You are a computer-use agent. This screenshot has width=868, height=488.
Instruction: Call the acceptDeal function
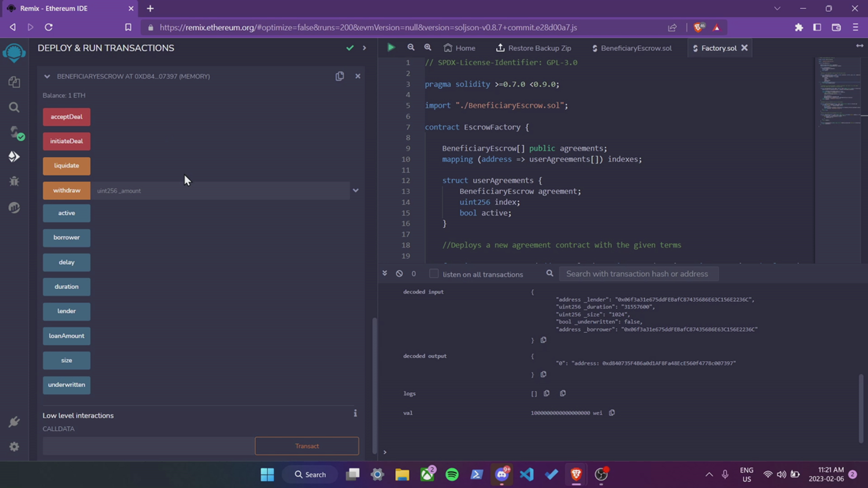coord(66,117)
